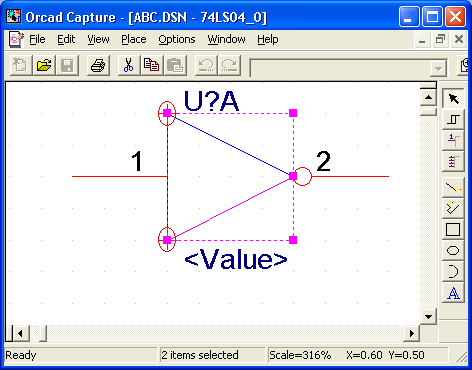472x370 pixels.
Task: Choose the place pin tool
Action: point(453,140)
